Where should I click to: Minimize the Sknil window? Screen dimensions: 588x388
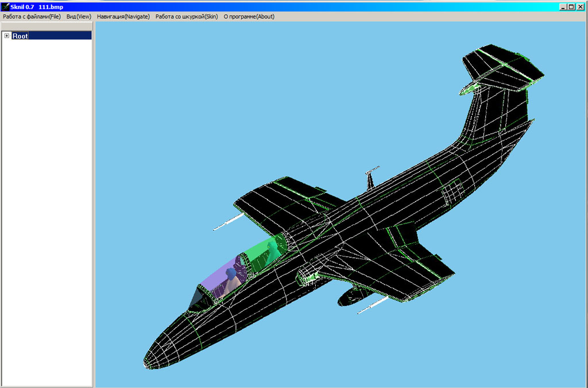point(563,7)
